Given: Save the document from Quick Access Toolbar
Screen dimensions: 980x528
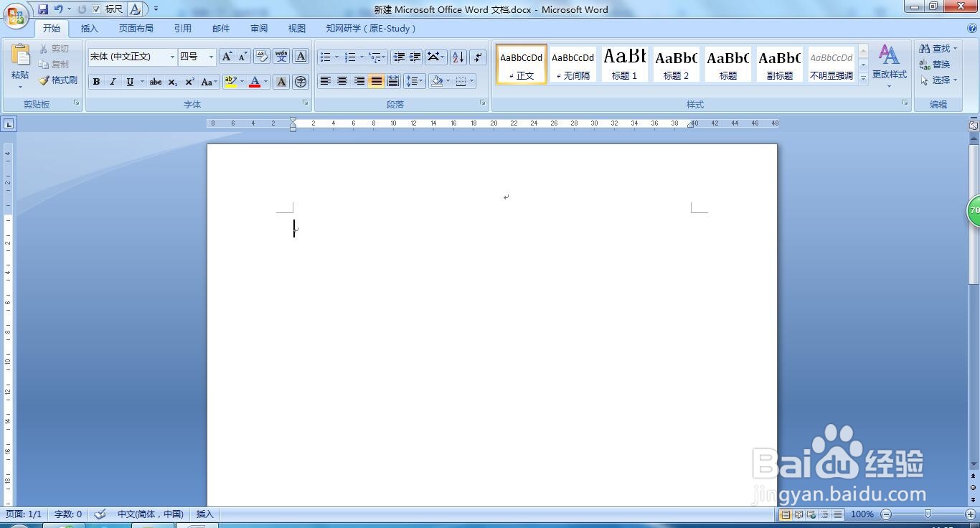Looking at the screenshot, I should pyautogui.click(x=43, y=9).
